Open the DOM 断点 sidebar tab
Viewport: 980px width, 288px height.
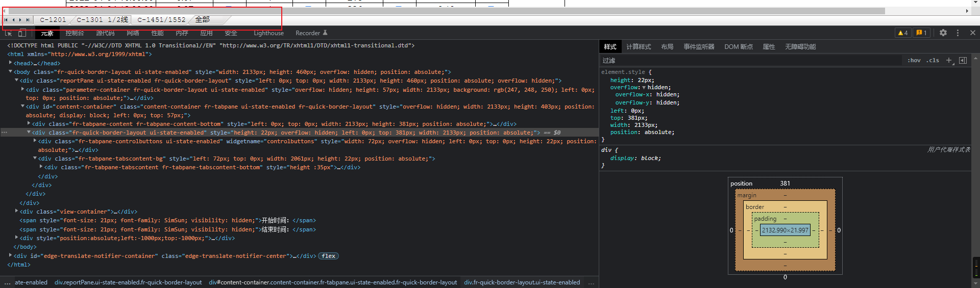(x=738, y=47)
